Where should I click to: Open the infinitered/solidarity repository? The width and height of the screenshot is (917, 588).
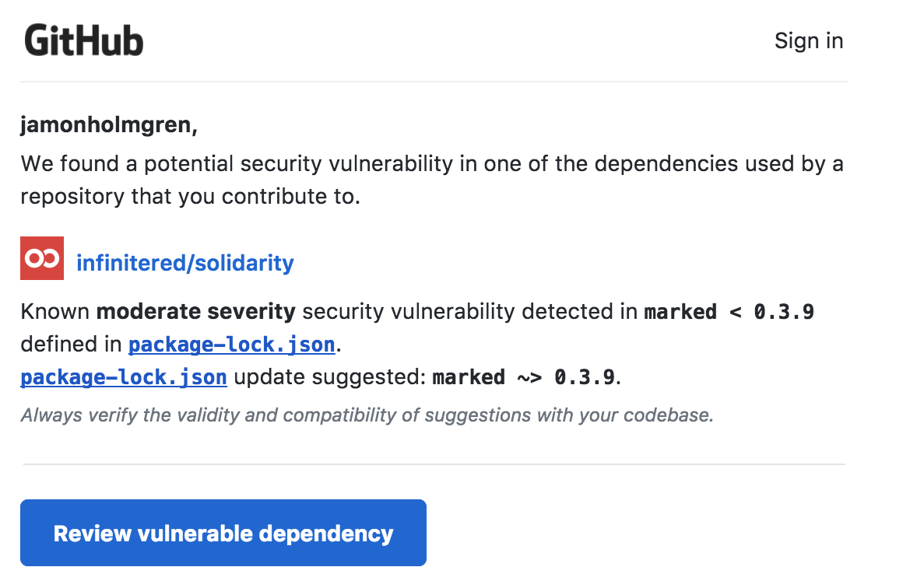(x=184, y=263)
